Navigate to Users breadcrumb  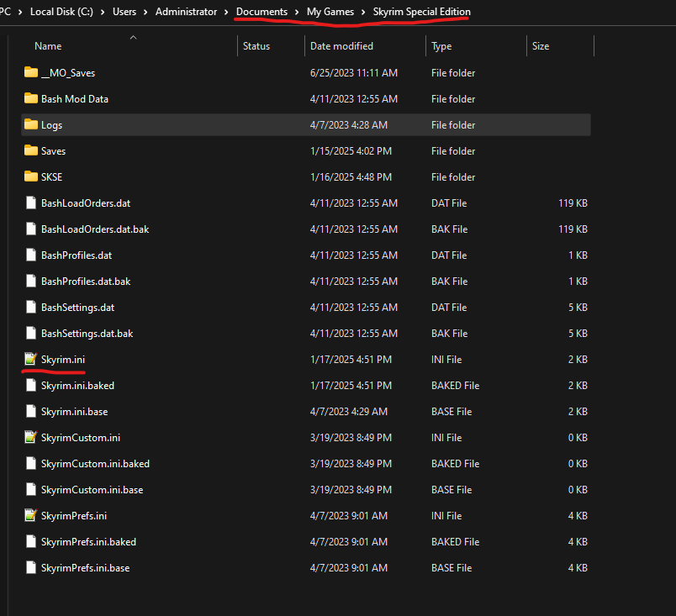(x=124, y=12)
